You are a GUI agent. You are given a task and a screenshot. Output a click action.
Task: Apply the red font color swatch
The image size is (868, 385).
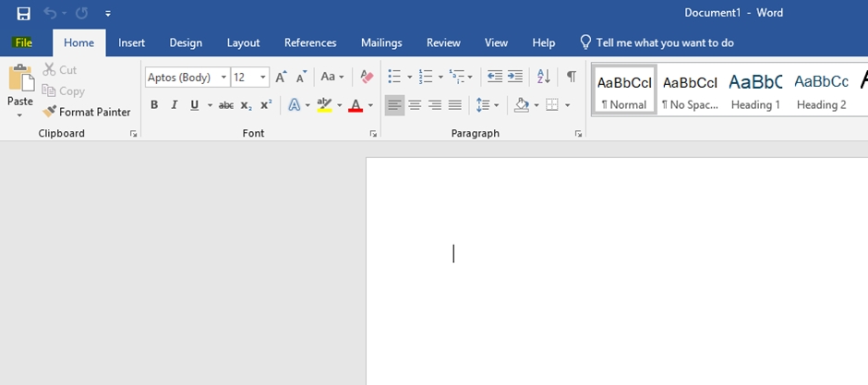click(x=356, y=105)
